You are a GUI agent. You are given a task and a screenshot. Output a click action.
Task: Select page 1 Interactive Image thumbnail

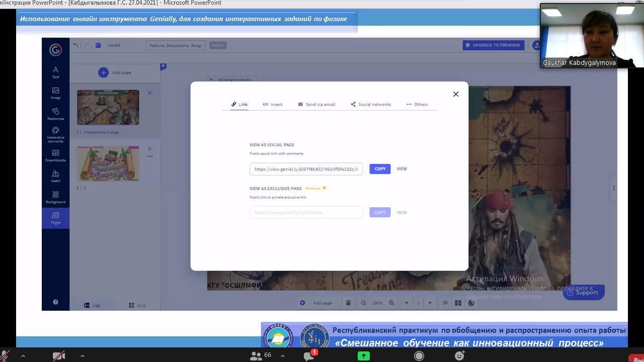pyautogui.click(x=108, y=107)
